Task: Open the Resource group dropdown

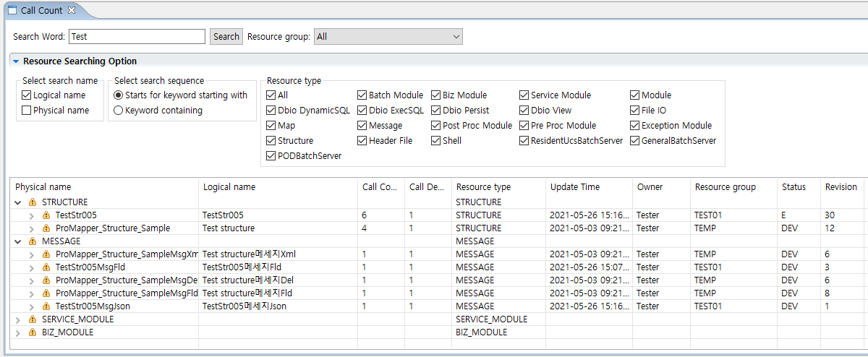Action: [388, 36]
